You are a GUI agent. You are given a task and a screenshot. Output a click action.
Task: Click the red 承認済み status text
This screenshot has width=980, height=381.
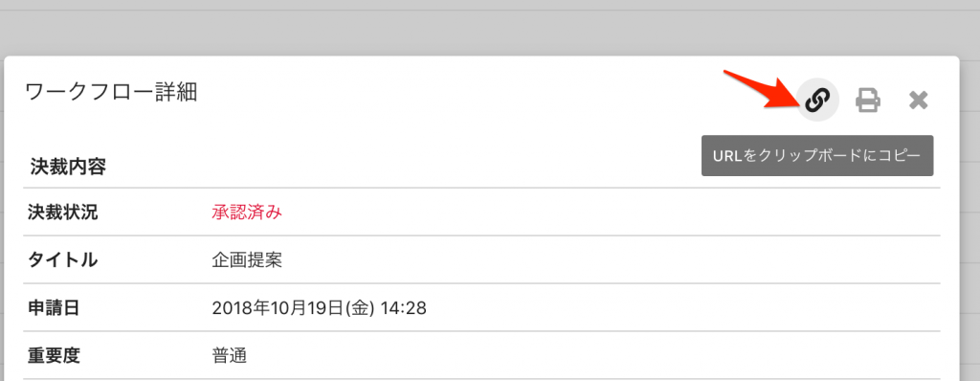(247, 213)
